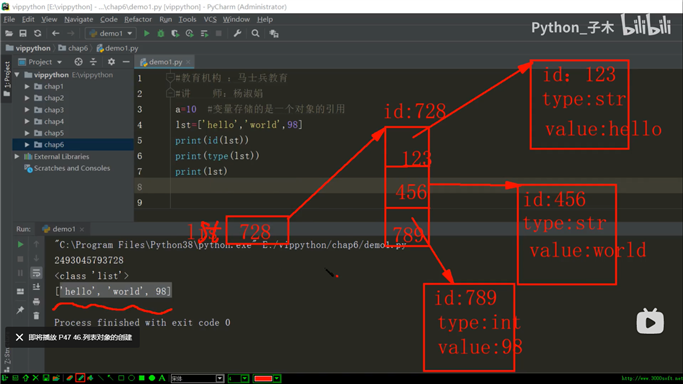Screen dimensions: 683x384
Task: Pick the red annotation color swatch
Action: click(263, 378)
